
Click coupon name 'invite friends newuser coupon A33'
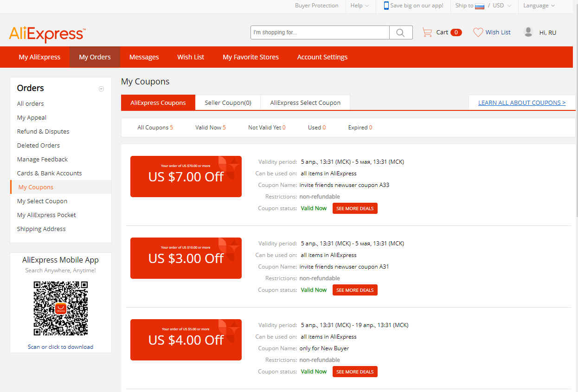(x=344, y=185)
